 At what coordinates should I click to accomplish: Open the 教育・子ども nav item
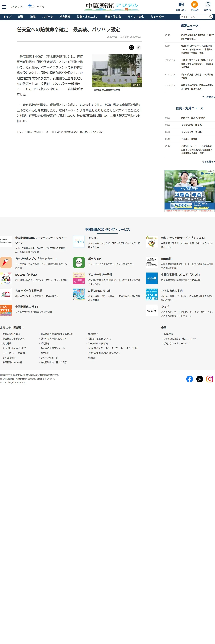click(113, 17)
